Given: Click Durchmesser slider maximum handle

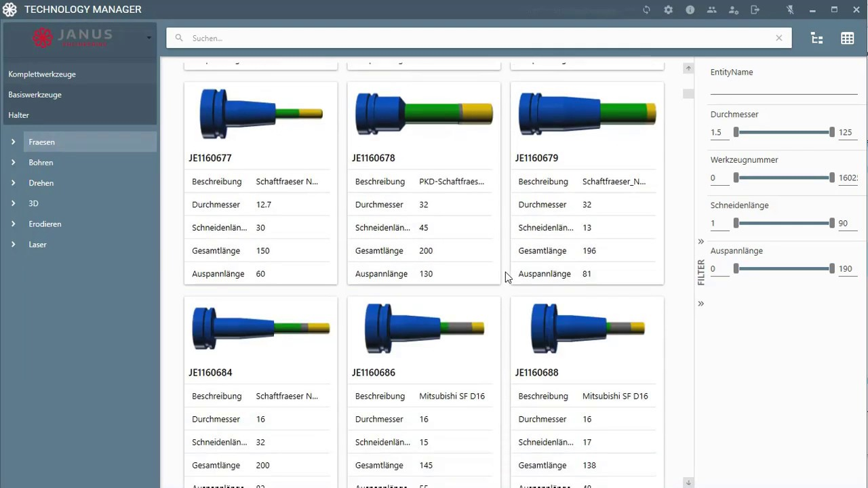Looking at the screenshot, I should click(832, 132).
